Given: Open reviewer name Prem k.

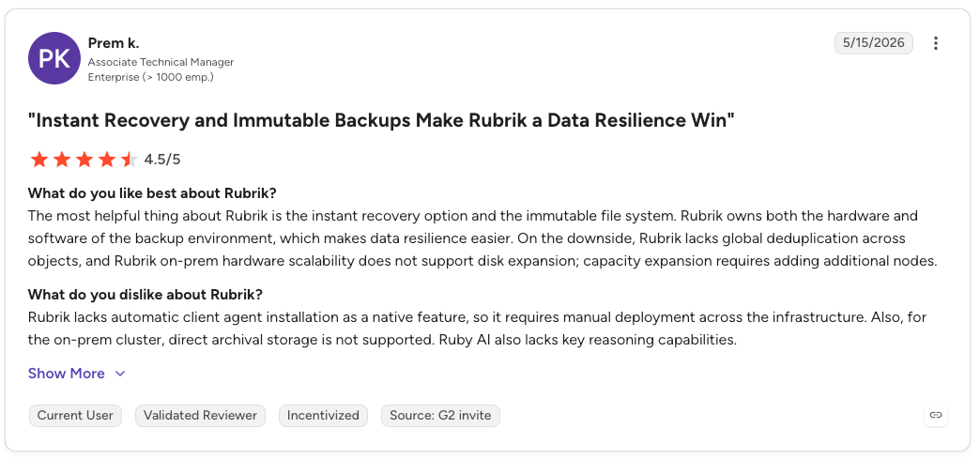Looking at the screenshot, I should (114, 43).
